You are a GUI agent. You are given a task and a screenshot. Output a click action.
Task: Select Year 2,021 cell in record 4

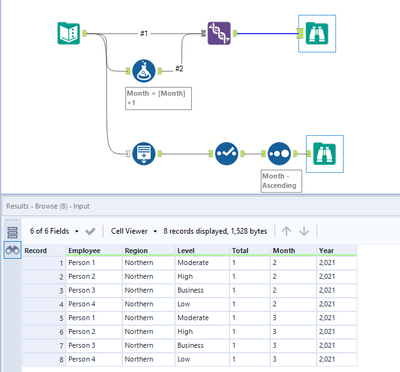coord(337,304)
